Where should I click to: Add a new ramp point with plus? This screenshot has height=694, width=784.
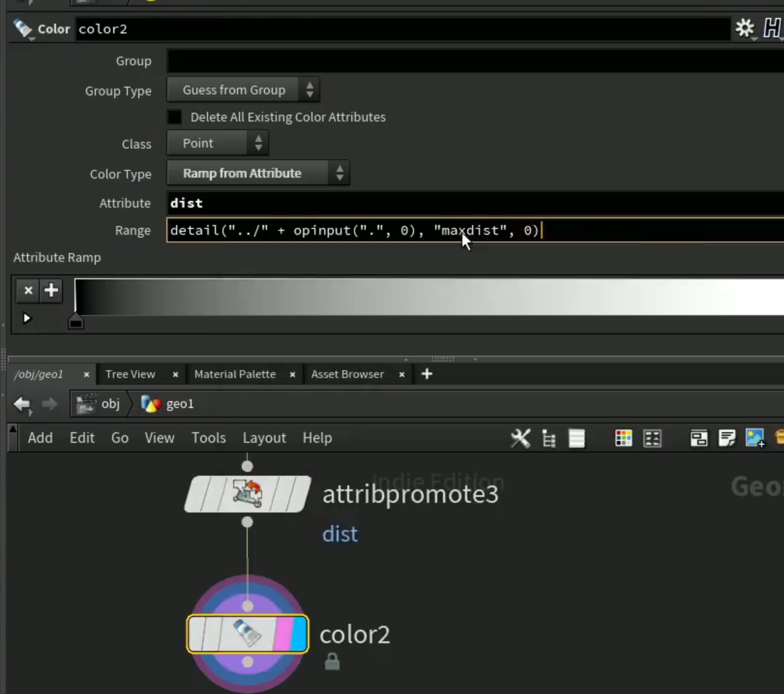[x=51, y=290]
